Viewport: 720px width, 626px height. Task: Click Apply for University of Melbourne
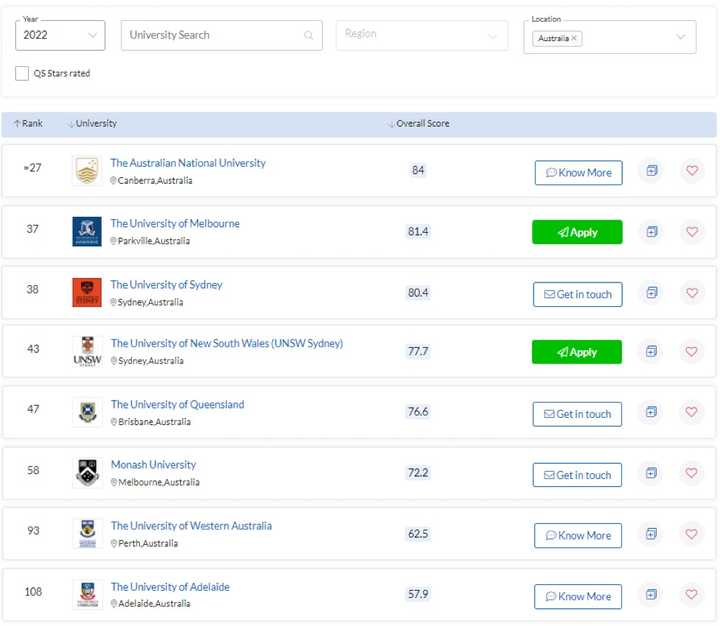[577, 232]
